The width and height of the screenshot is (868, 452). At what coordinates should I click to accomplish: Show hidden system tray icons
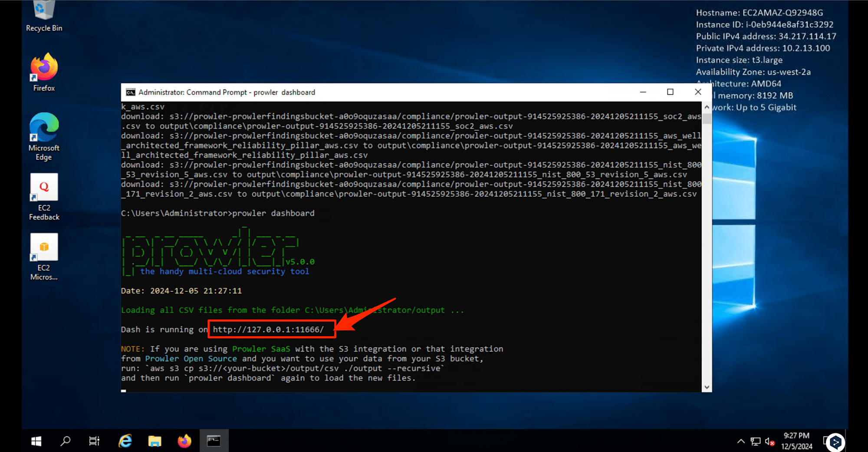pyautogui.click(x=741, y=442)
